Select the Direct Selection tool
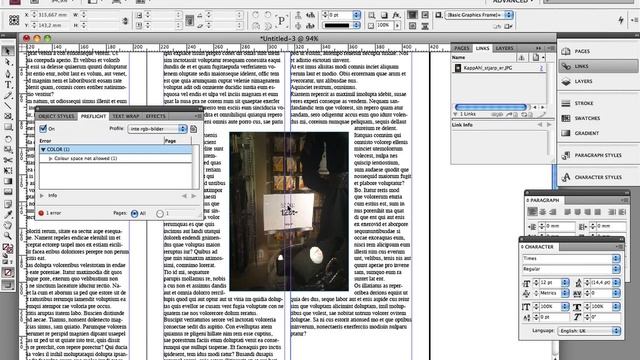640x360 pixels. tap(8, 62)
